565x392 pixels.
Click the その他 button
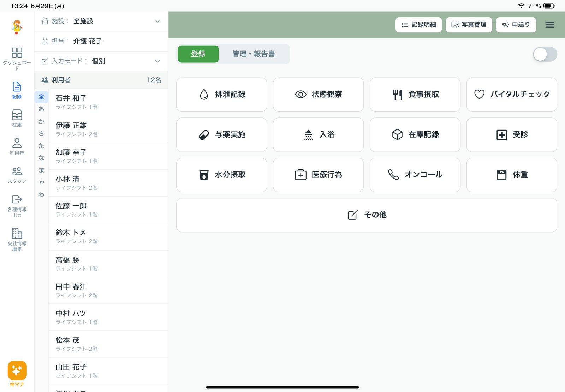click(367, 215)
